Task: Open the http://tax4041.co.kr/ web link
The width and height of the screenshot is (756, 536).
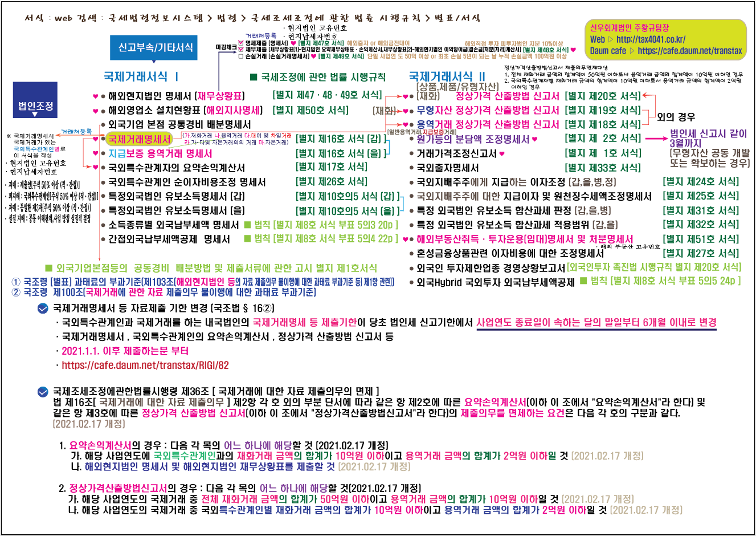Action: point(651,39)
